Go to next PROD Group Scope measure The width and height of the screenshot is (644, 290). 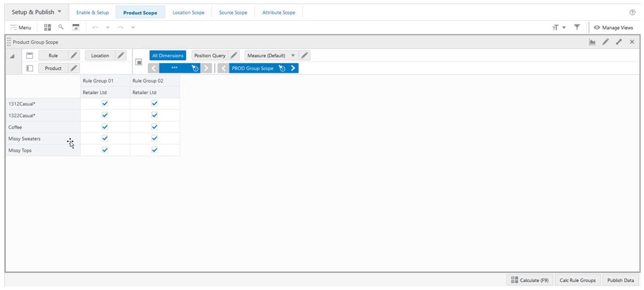pyautogui.click(x=293, y=68)
